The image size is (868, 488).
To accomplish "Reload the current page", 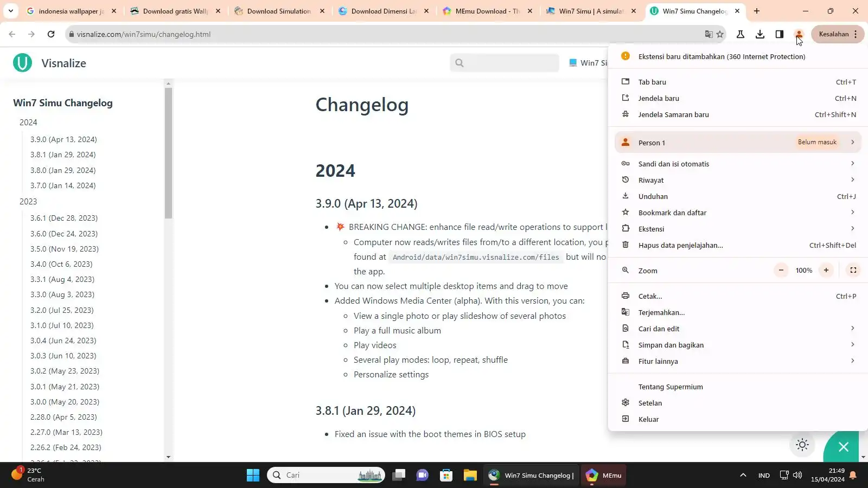I will (51, 34).
